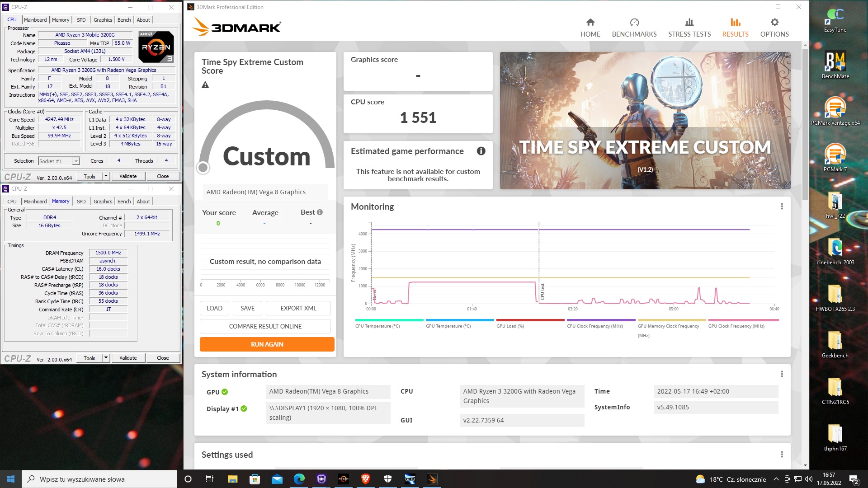Click the weather widget on taskbar
Viewport: 868px width, 488px height.
click(x=731, y=479)
